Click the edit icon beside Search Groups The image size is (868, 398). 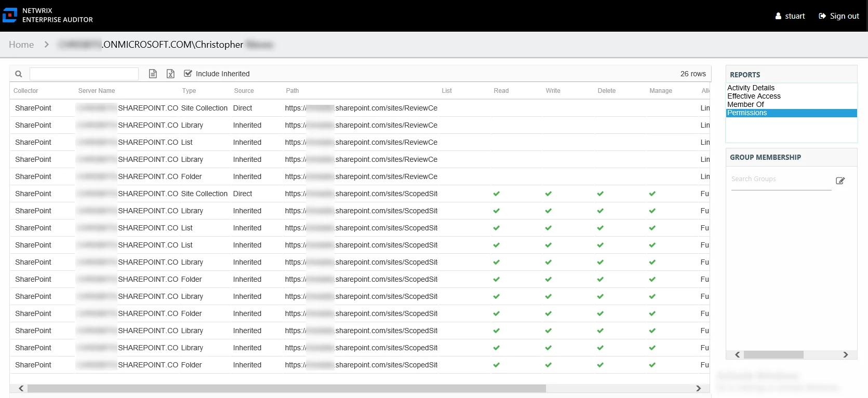pyautogui.click(x=840, y=181)
